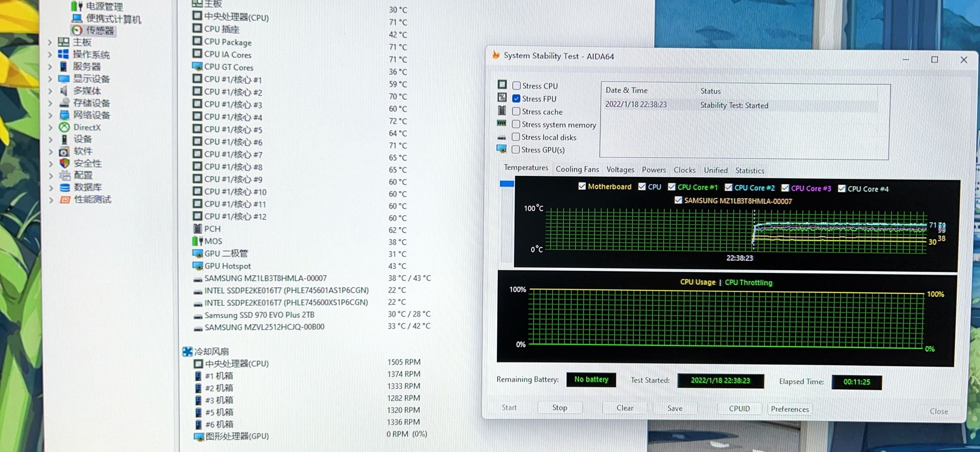Click the 数据库 database icon
Image resolution: width=980 pixels, height=452 pixels.
[x=65, y=187]
